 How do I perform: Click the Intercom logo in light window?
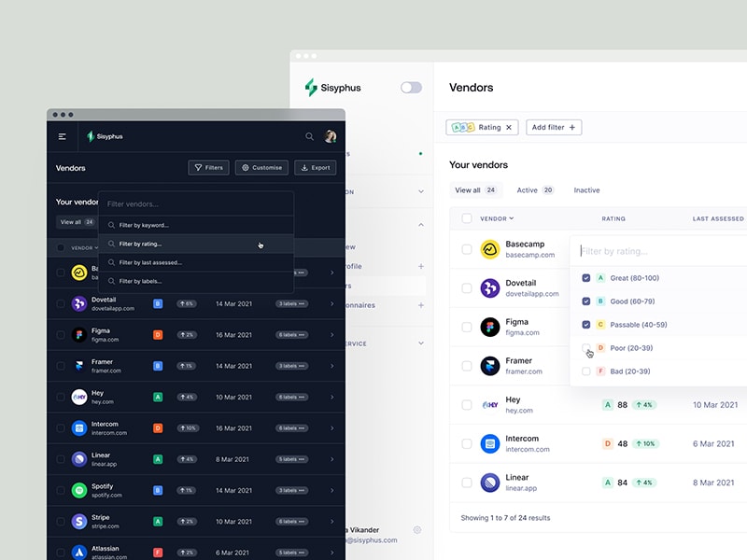click(489, 444)
